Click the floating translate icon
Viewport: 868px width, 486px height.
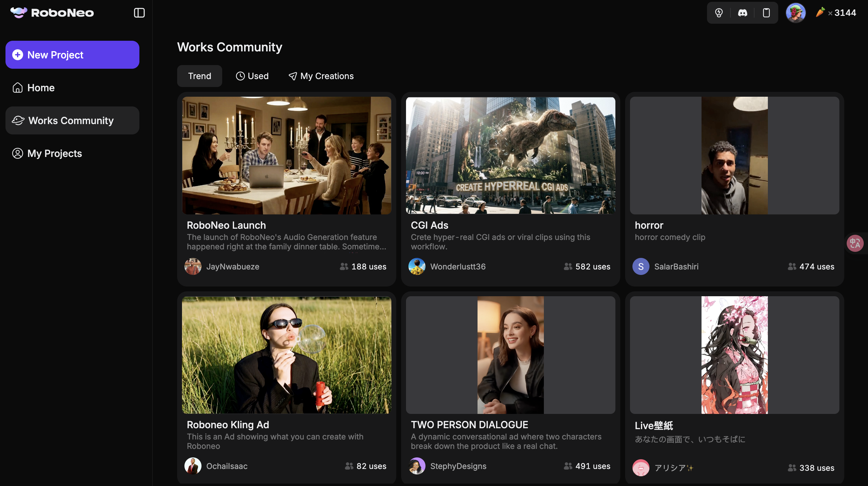(855, 243)
